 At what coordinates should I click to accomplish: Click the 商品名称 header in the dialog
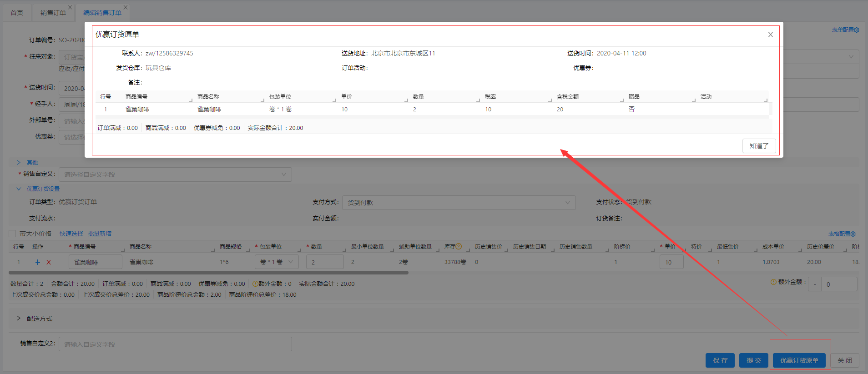[x=208, y=97]
